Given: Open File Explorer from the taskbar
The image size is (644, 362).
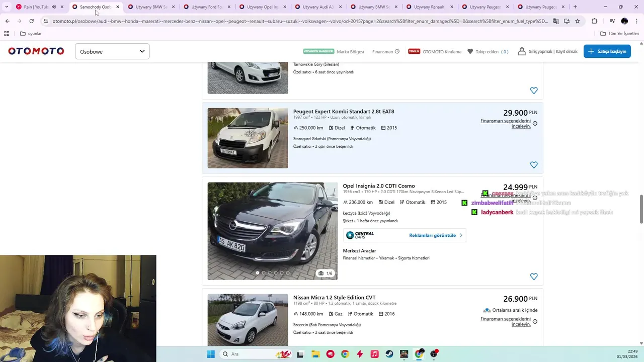Looking at the screenshot, I should tap(315, 354).
